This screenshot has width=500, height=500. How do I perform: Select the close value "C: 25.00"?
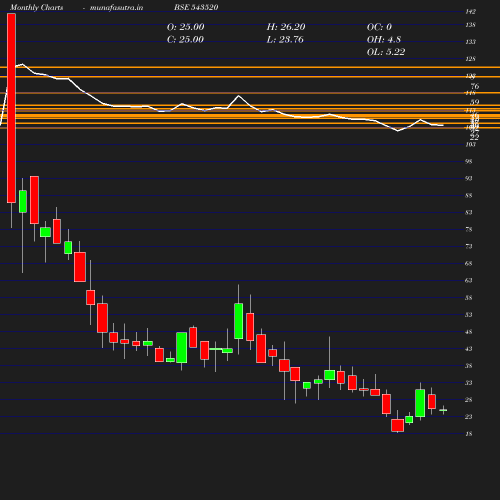(185, 40)
